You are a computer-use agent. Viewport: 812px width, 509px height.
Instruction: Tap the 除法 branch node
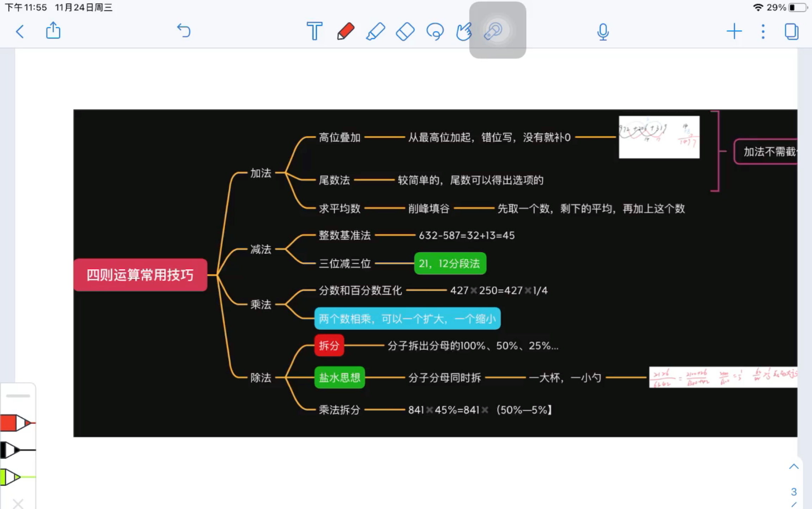pos(261,378)
